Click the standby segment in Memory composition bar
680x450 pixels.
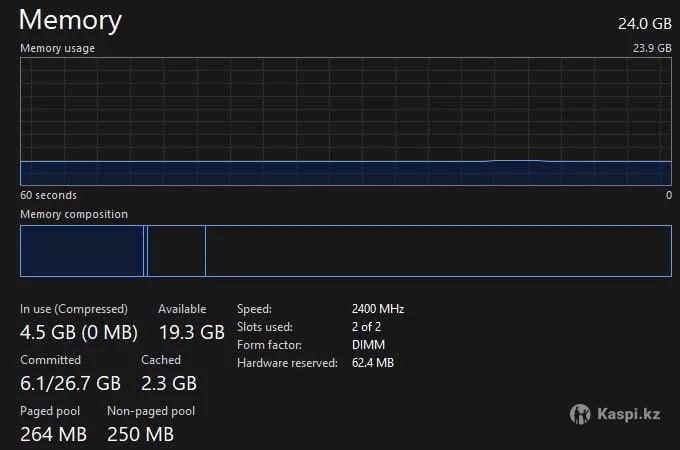click(176, 250)
